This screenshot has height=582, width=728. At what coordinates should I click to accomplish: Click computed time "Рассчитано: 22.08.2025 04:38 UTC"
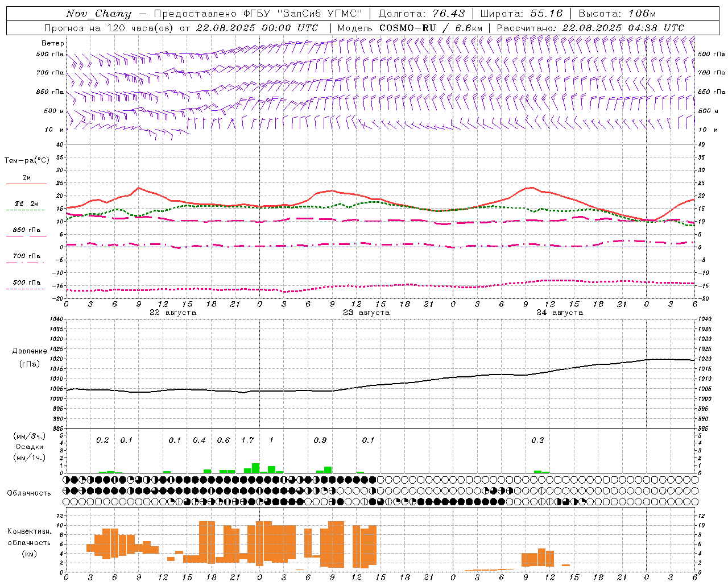pos(590,28)
